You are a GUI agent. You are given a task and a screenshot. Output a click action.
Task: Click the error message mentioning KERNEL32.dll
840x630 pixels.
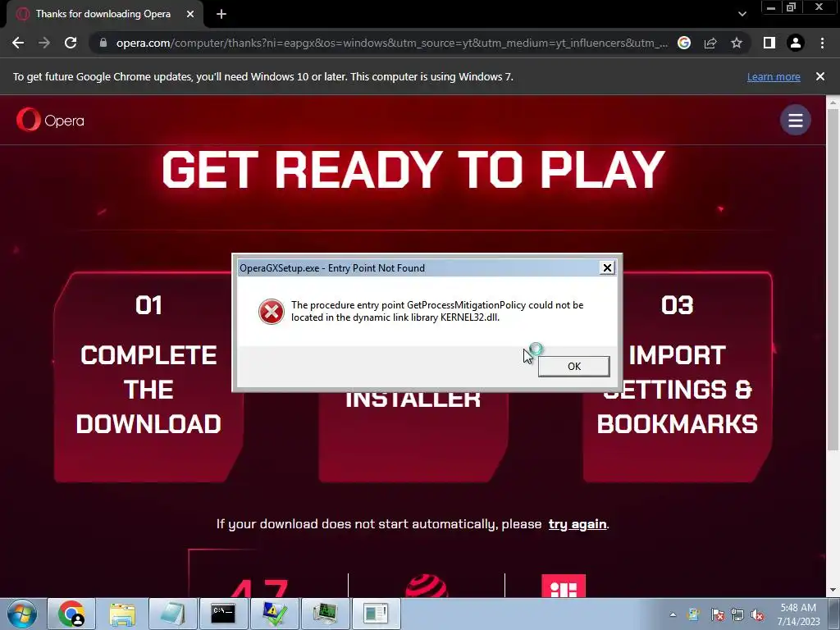tap(437, 311)
